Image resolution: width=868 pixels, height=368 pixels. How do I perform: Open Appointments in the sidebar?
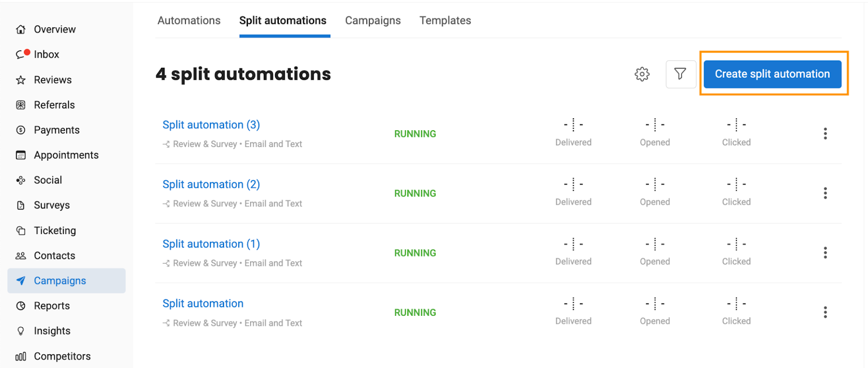pyautogui.click(x=66, y=155)
